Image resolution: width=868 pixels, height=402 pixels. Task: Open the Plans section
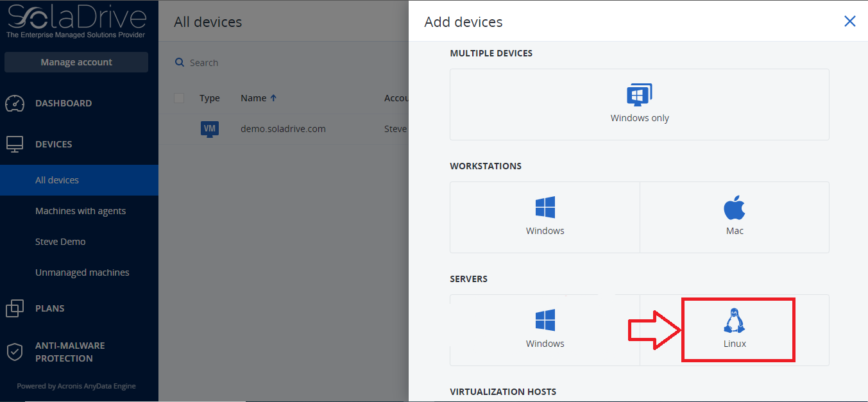(50, 308)
